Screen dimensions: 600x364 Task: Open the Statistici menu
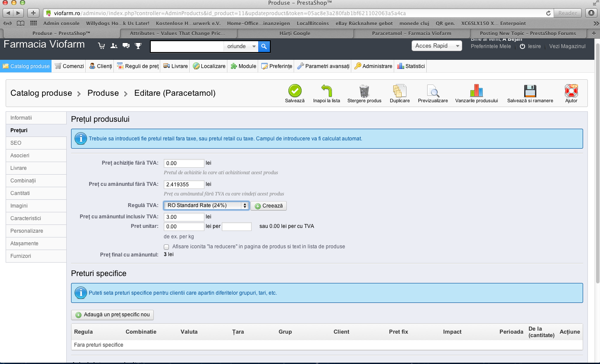(x=411, y=66)
